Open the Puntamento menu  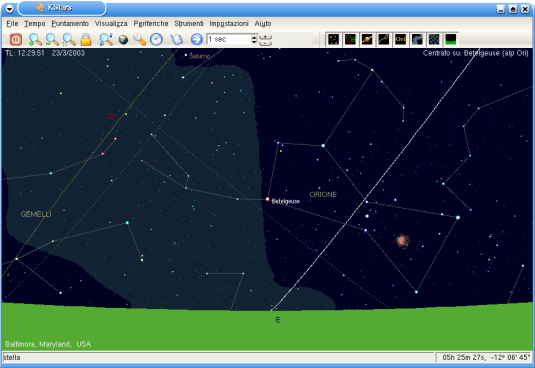(x=70, y=24)
